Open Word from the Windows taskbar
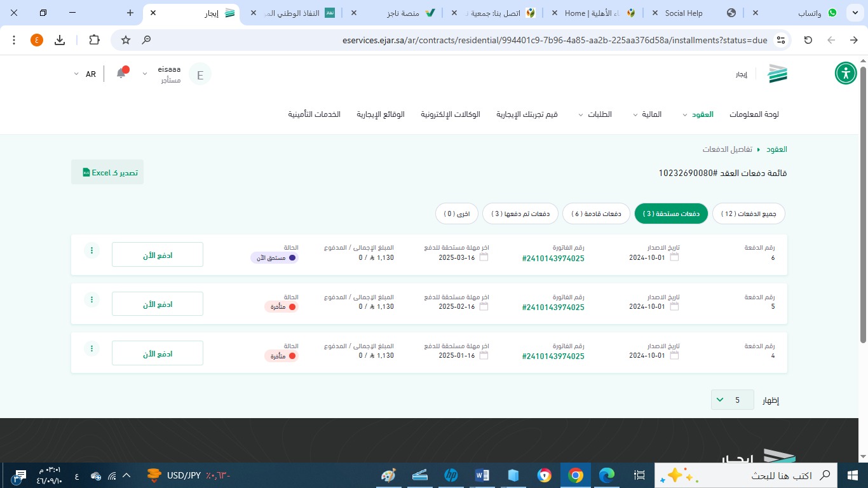Image resolution: width=868 pixels, height=488 pixels. 482,475
